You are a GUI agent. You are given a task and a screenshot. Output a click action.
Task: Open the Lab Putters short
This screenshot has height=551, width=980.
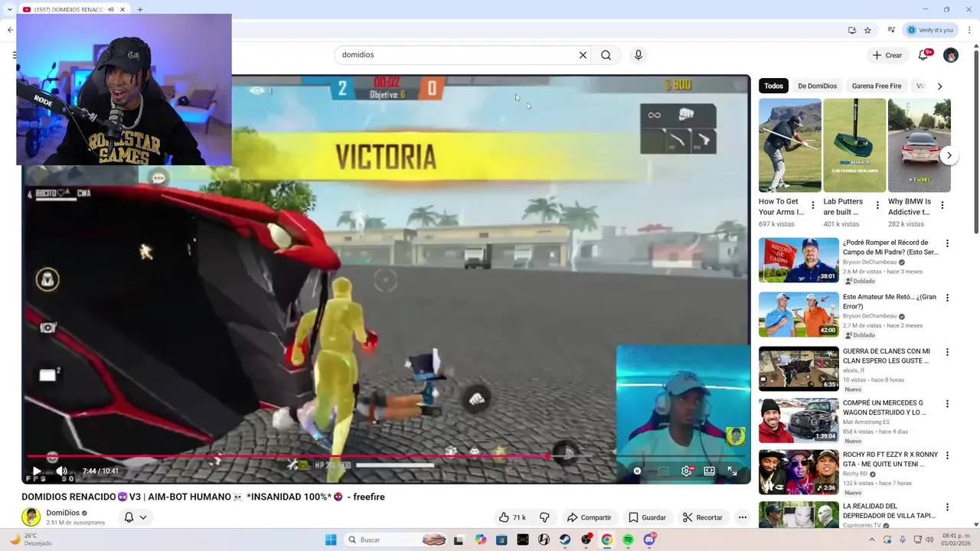[x=854, y=145]
